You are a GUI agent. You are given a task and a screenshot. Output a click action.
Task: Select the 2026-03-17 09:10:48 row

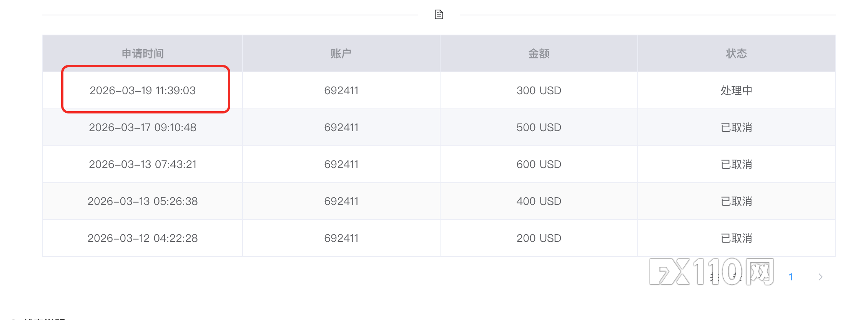click(143, 127)
